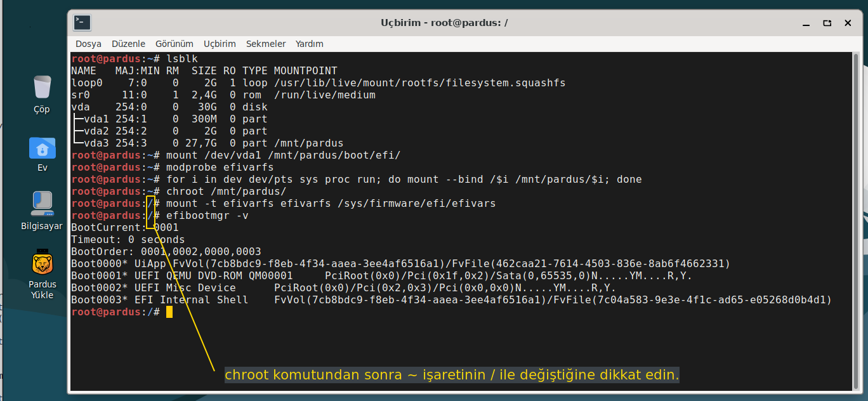Click the 'sr0' device row
The height and width of the screenshot is (401, 868).
point(223,95)
